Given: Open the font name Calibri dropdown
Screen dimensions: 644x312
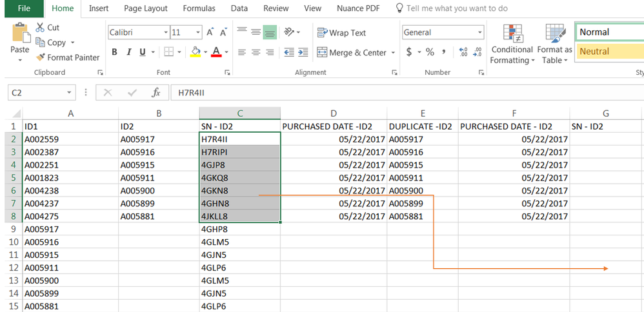Looking at the screenshot, I should pyautogui.click(x=166, y=32).
